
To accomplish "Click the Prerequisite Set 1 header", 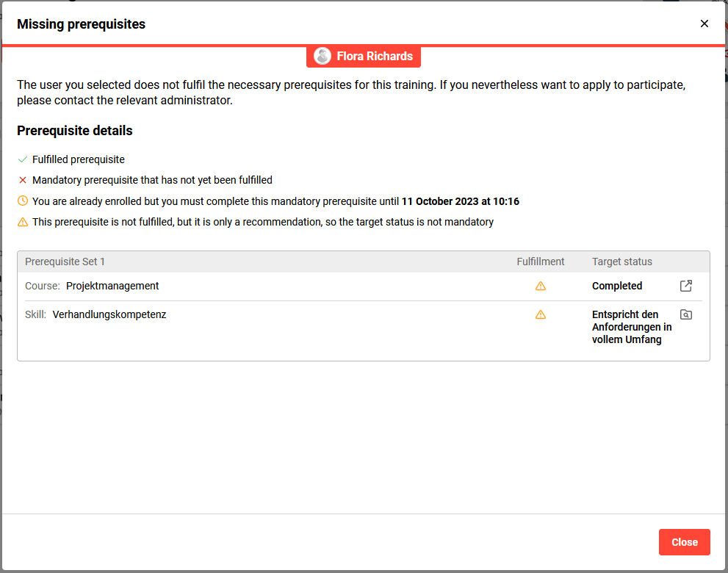I will [x=65, y=262].
